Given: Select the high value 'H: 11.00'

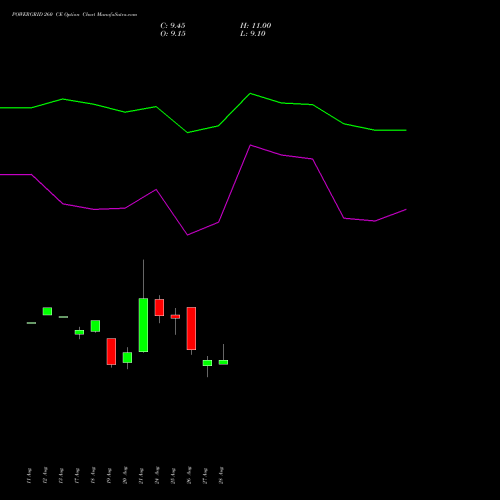Looking at the screenshot, I should tap(255, 26).
